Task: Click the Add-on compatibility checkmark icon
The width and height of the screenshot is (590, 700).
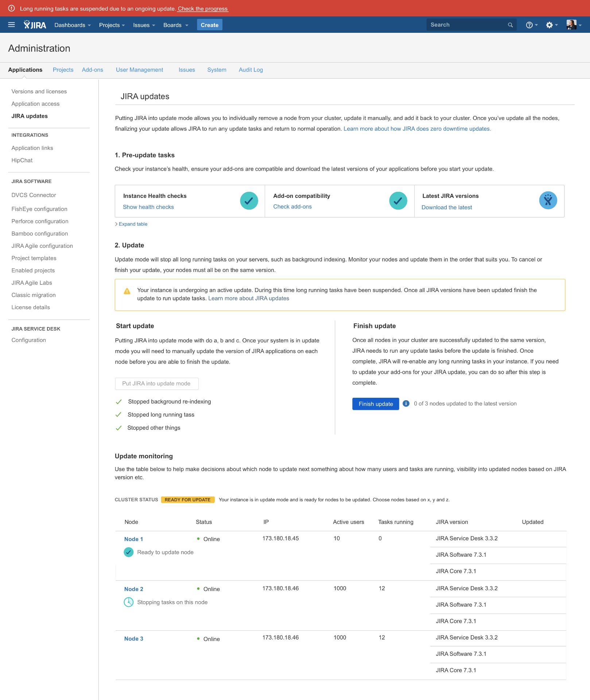Action: (x=398, y=201)
